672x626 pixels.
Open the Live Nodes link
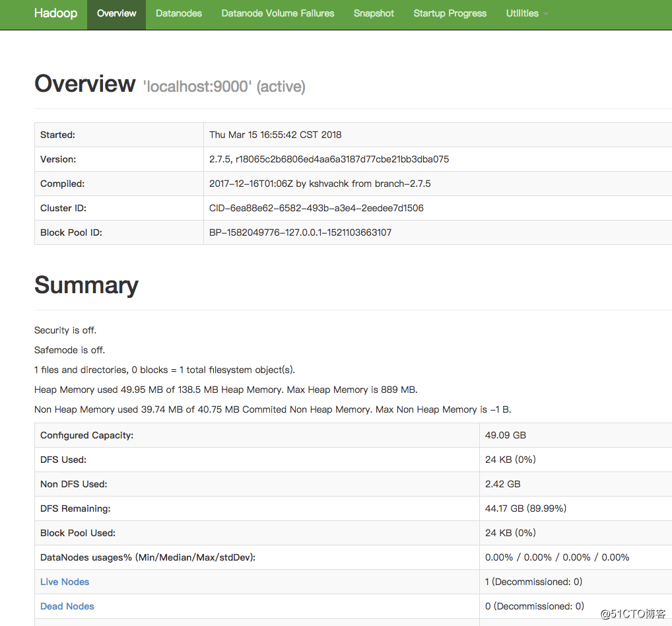65,582
